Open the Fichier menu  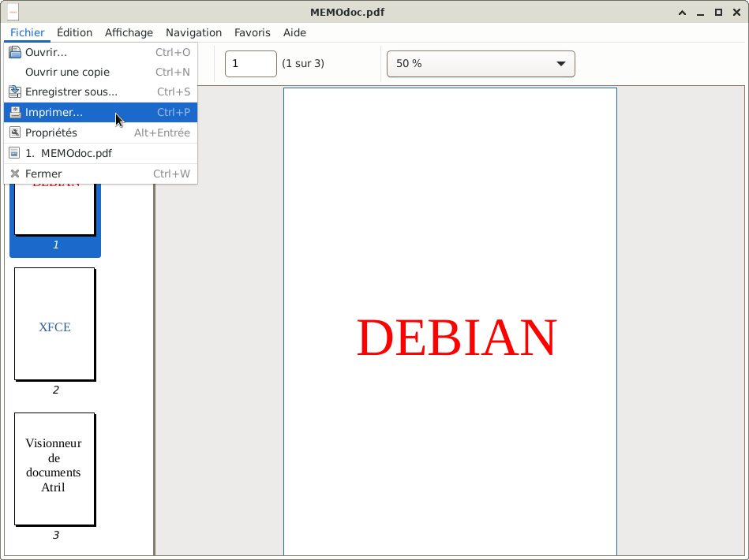pyautogui.click(x=27, y=32)
